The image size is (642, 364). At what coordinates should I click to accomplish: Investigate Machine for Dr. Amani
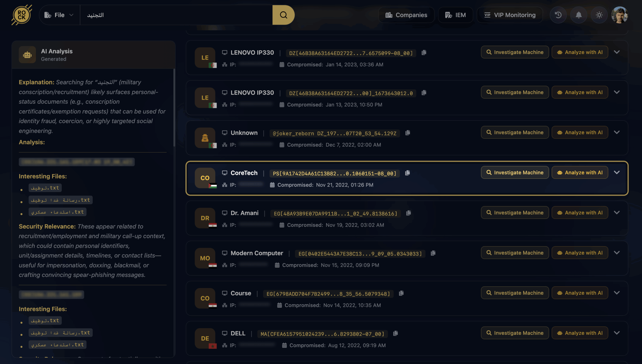coord(515,212)
